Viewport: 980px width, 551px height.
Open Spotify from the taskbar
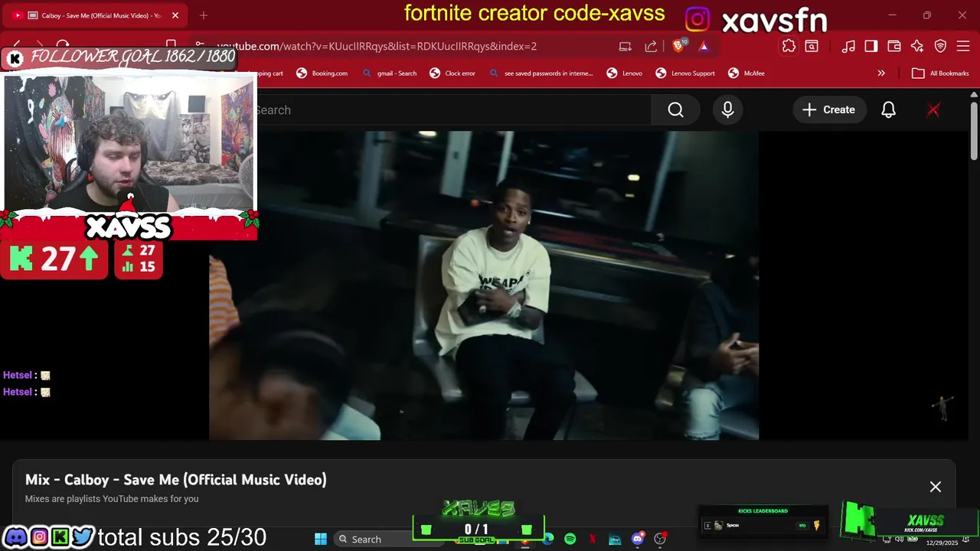570,539
